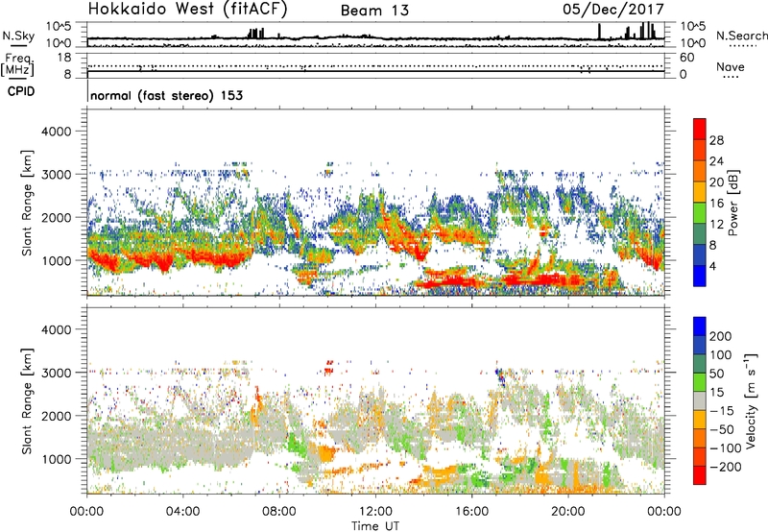Click the date "05/Dec/2017"
Viewport: 768px width, 532px height.
[613, 9]
